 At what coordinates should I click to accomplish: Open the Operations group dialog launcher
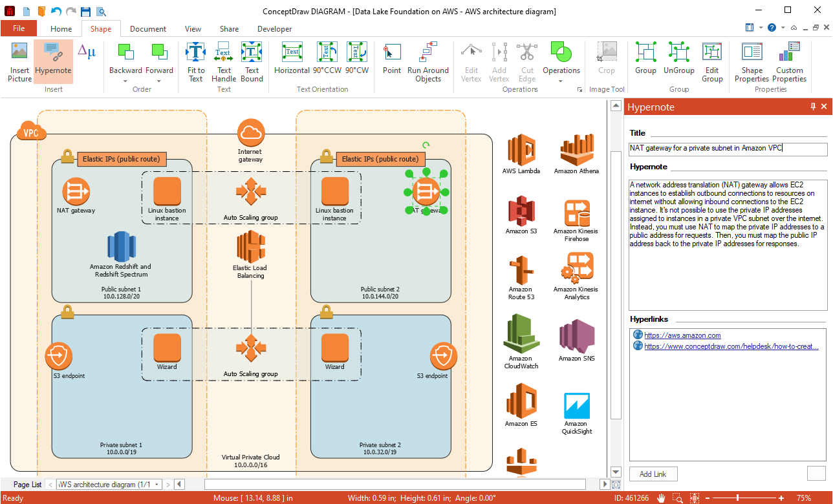coord(579,90)
